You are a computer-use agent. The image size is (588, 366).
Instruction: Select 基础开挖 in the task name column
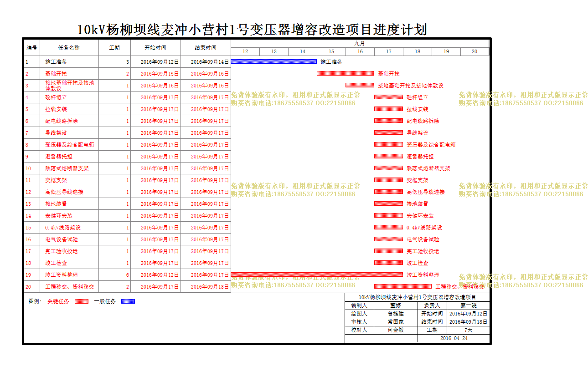56,74
